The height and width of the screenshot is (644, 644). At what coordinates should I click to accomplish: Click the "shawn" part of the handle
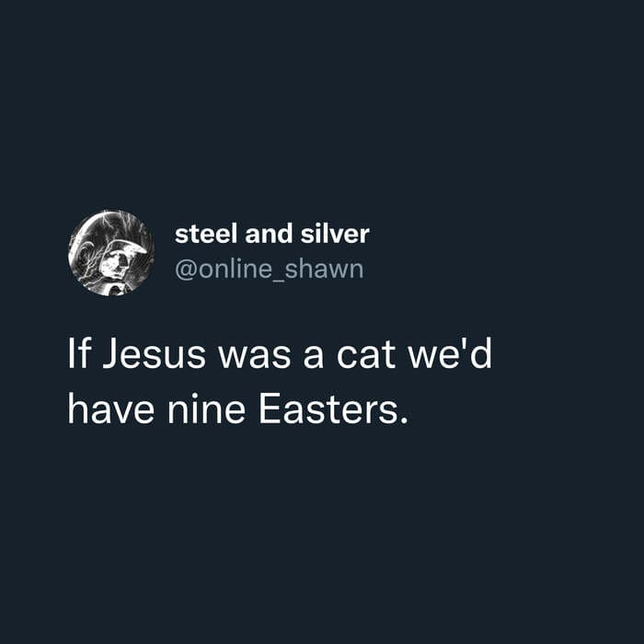(325, 270)
